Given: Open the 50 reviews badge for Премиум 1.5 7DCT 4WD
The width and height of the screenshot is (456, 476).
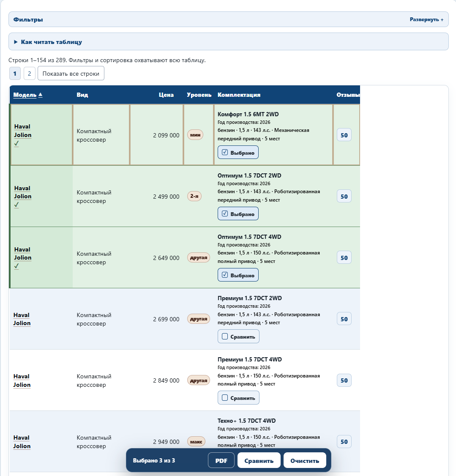Looking at the screenshot, I should click(x=344, y=380).
